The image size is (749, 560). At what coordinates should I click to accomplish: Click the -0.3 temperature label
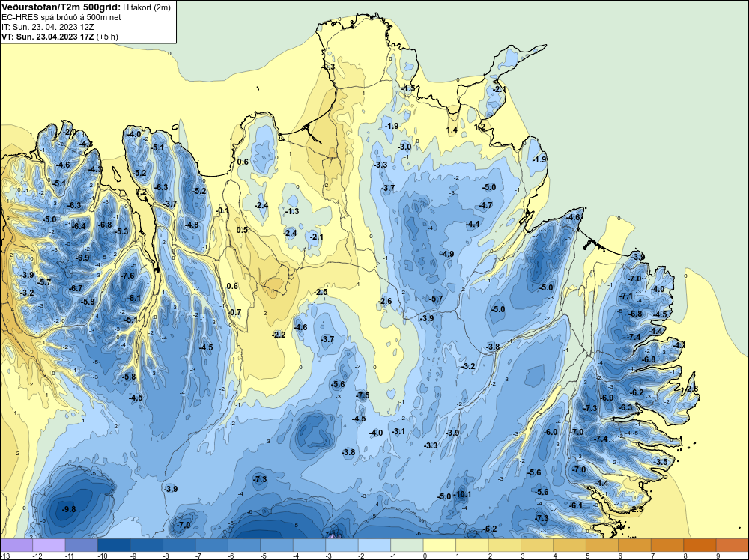point(329,67)
